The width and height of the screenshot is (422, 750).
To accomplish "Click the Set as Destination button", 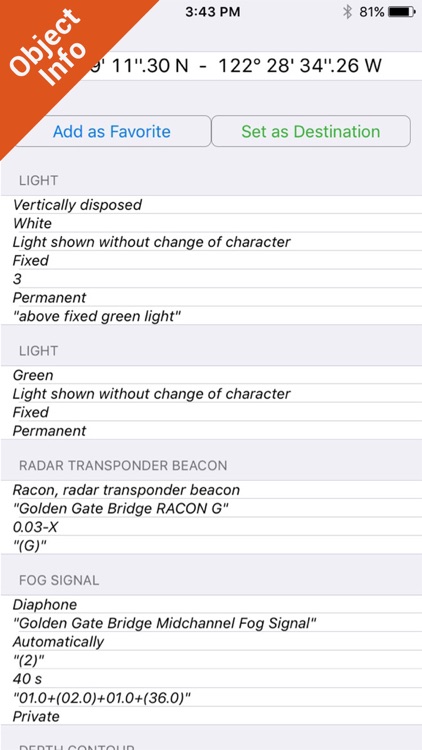I will [x=311, y=131].
